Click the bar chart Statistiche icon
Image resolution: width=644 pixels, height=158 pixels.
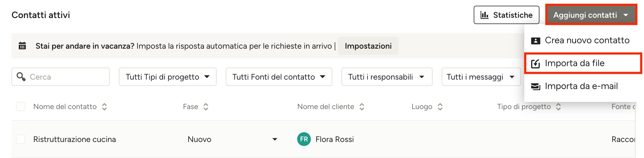coord(484,15)
